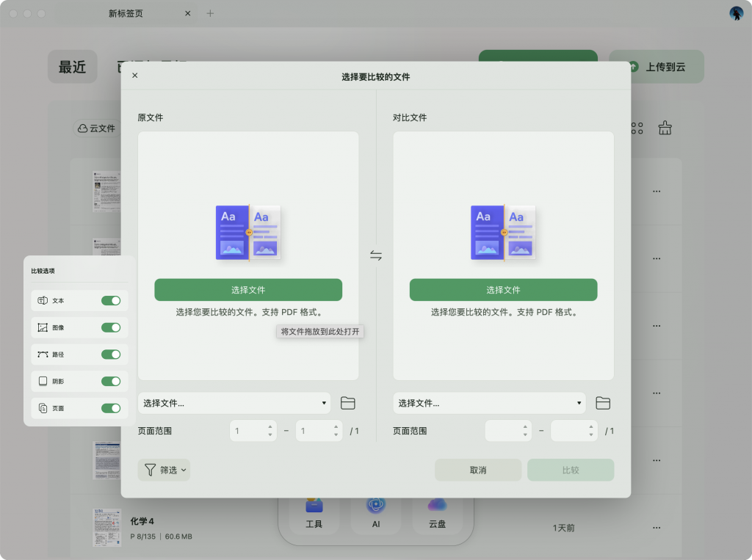
Task: Open the cloud drive icon
Action: coord(438,506)
